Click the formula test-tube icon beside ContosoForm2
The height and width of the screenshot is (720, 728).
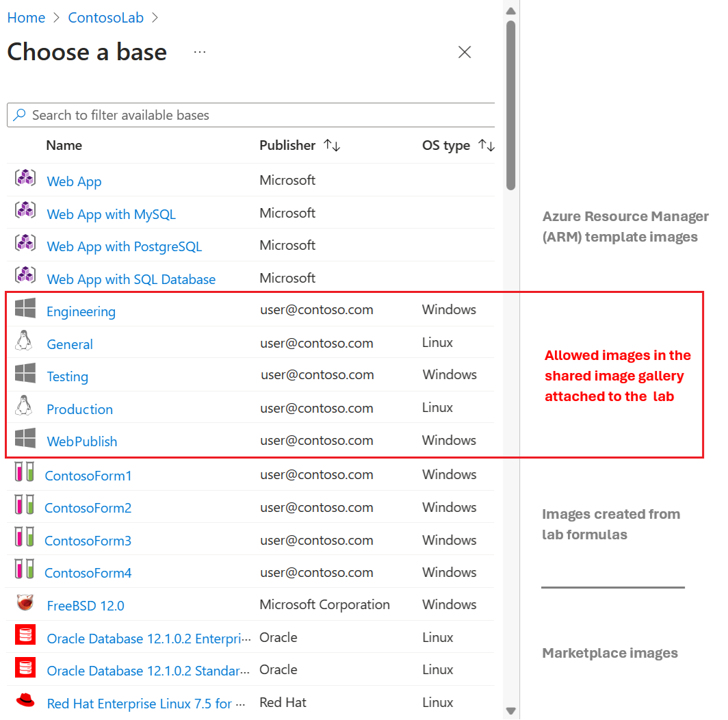pos(24,504)
